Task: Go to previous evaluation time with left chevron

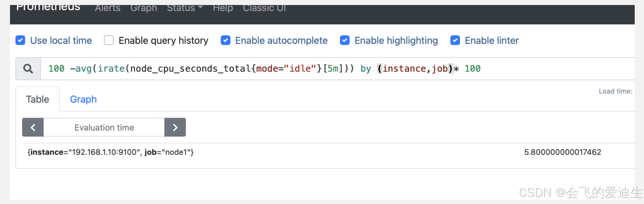Action: 33,127
